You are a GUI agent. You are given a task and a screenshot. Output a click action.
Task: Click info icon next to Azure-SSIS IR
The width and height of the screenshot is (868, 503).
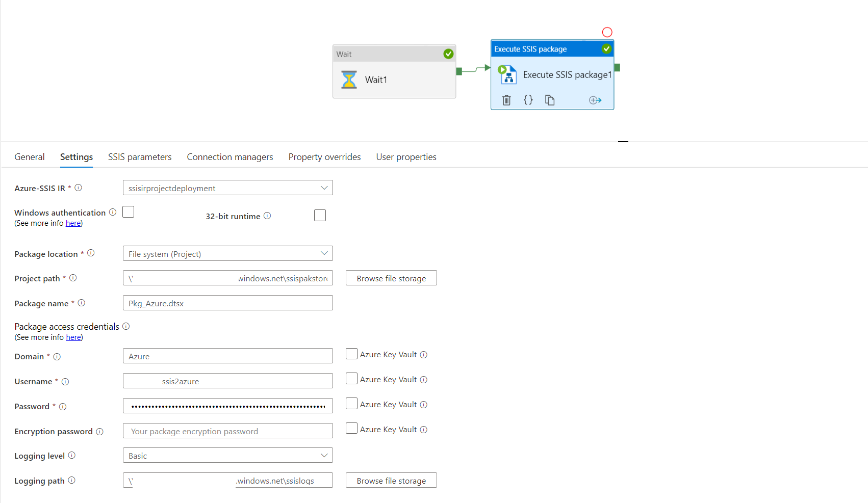click(78, 188)
